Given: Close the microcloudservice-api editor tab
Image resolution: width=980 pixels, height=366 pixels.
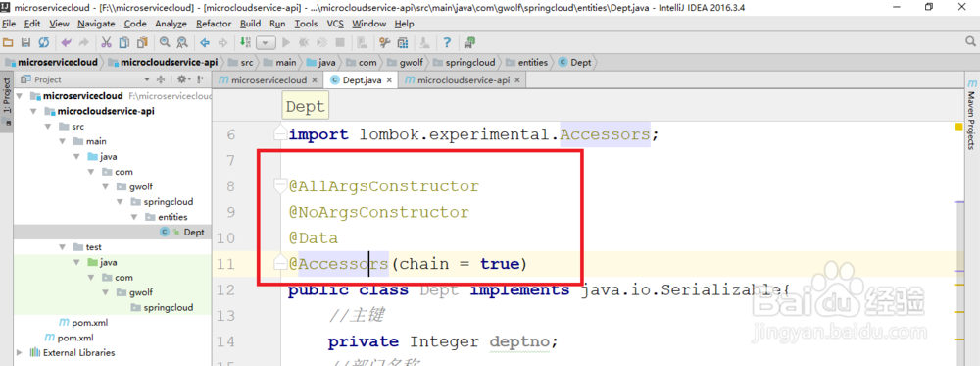Looking at the screenshot, I should (x=516, y=80).
